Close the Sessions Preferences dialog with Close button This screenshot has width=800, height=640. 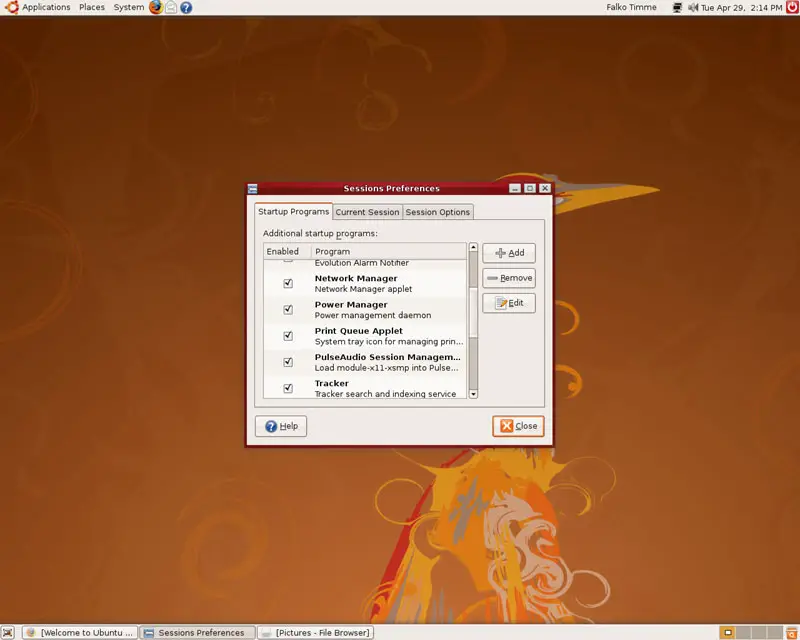pyautogui.click(x=518, y=426)
